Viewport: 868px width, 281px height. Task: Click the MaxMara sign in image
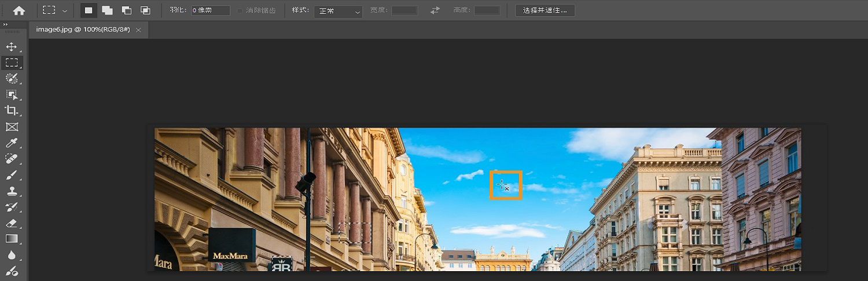coord(231,245)
